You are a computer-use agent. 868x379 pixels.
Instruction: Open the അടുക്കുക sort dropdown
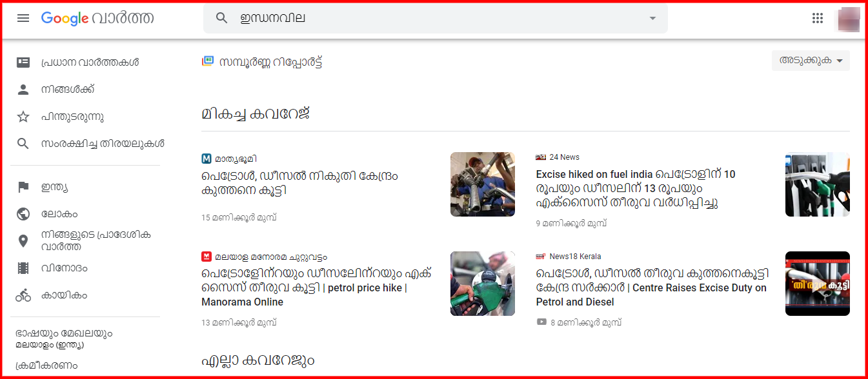pos(811,61)
